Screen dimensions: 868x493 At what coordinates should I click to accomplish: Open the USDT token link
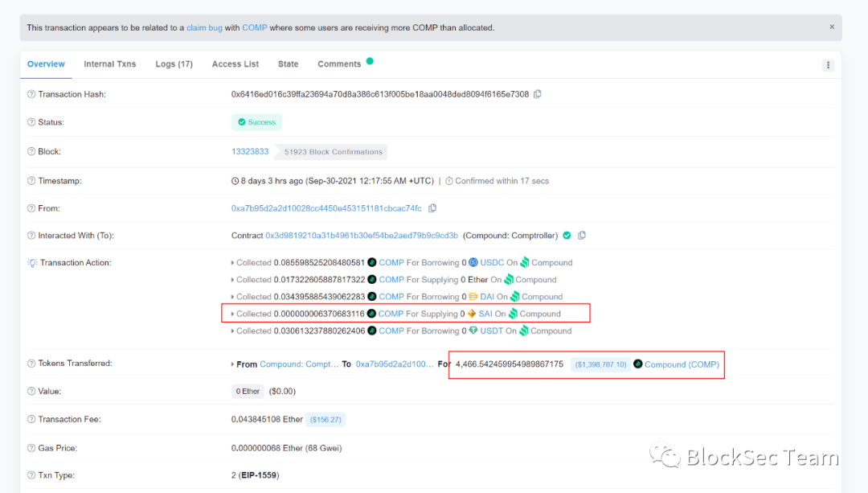(492, 331)
